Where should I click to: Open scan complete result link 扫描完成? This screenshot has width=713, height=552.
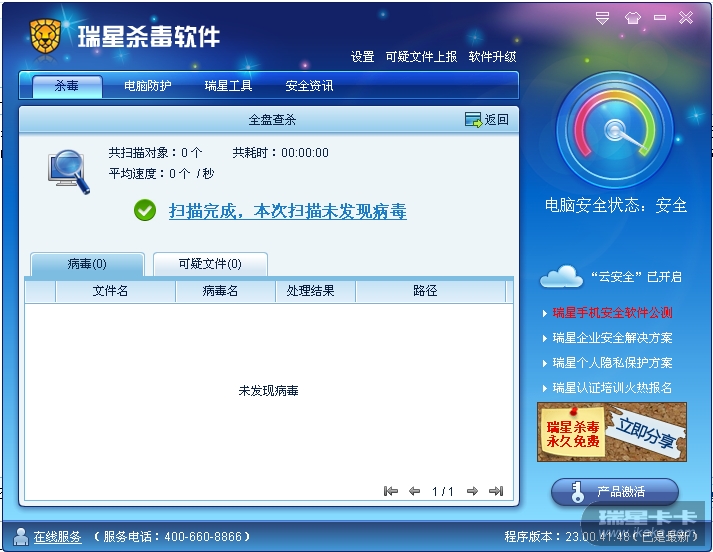(x=288, y=211)
